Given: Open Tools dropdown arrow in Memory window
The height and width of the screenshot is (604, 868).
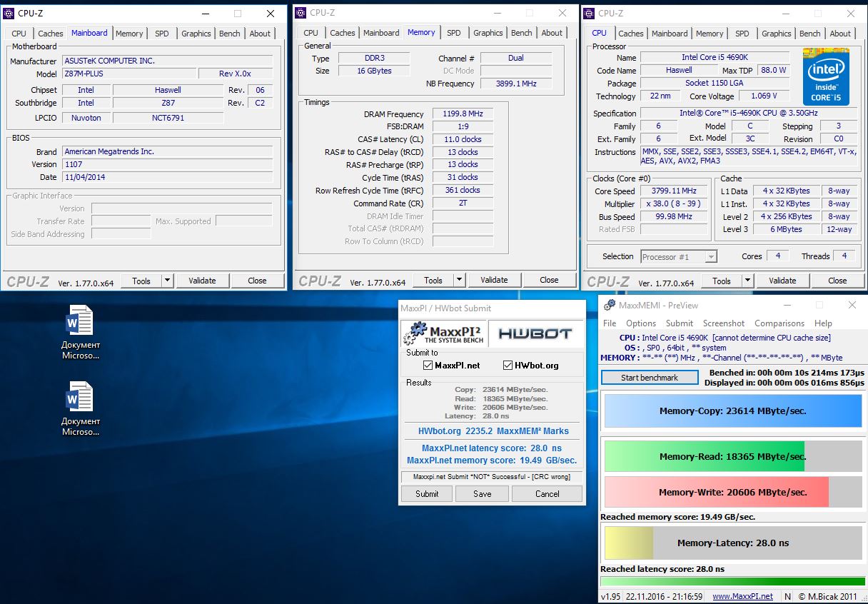Looking at the screenshot, I should tap(459, 280).
